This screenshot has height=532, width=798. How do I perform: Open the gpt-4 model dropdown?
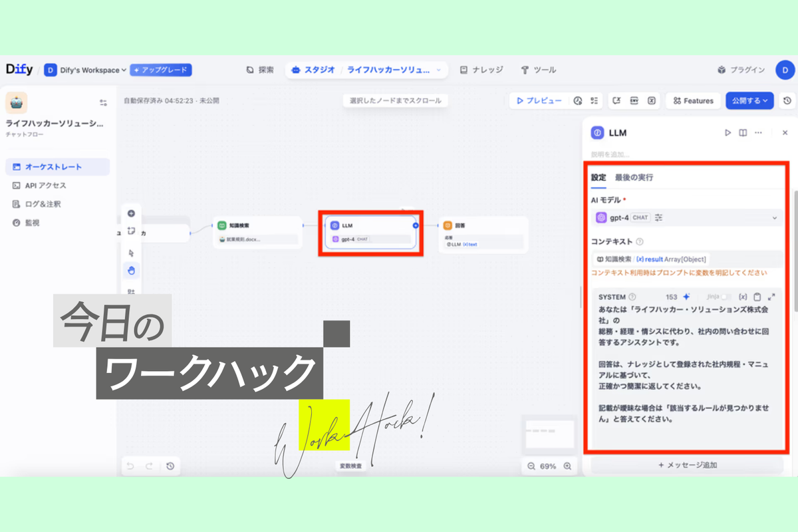pos(686,217)
